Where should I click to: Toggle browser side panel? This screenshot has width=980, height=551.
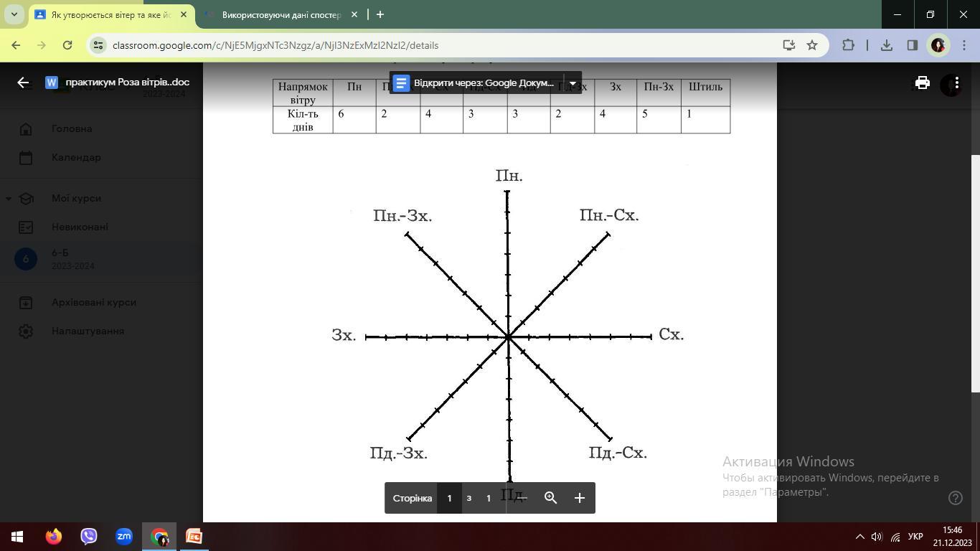913,45
